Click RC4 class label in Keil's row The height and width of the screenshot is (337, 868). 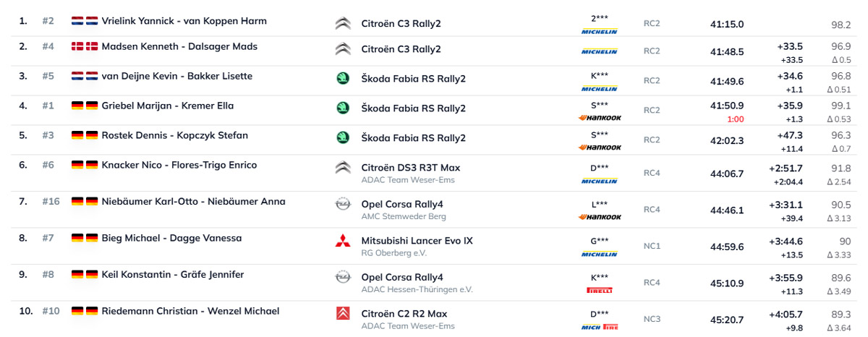[652, 283]
